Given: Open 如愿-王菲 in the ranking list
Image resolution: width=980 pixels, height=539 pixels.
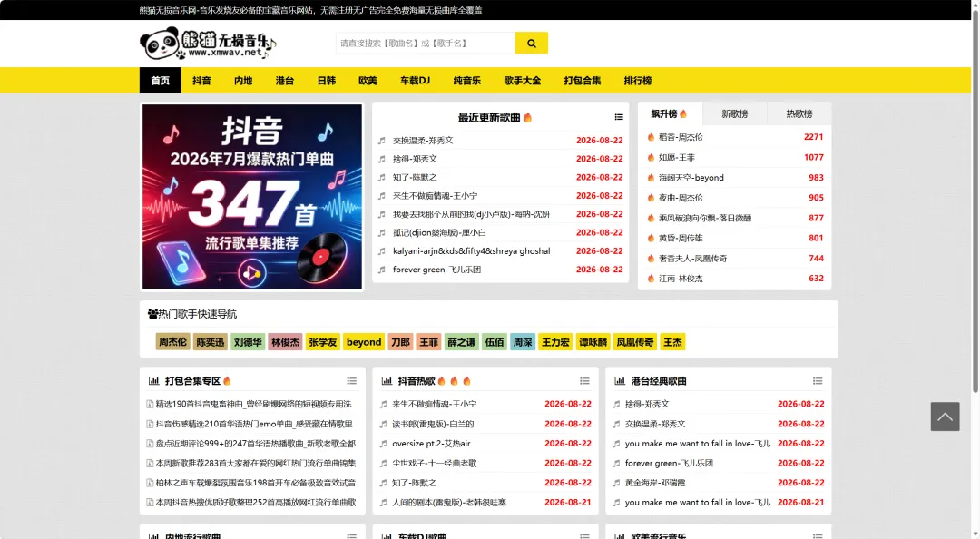Looking at the screenshot, I should click(x=676, y=158).
